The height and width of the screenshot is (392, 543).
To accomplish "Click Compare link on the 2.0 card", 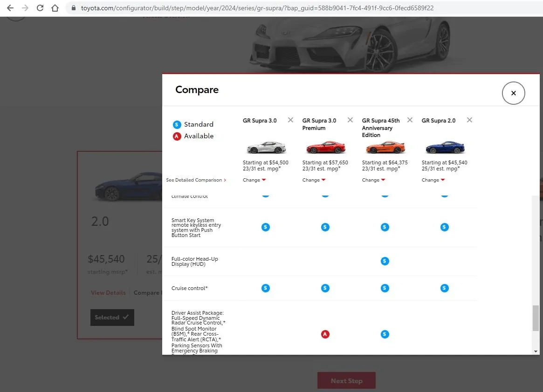I will pos(148,293).
